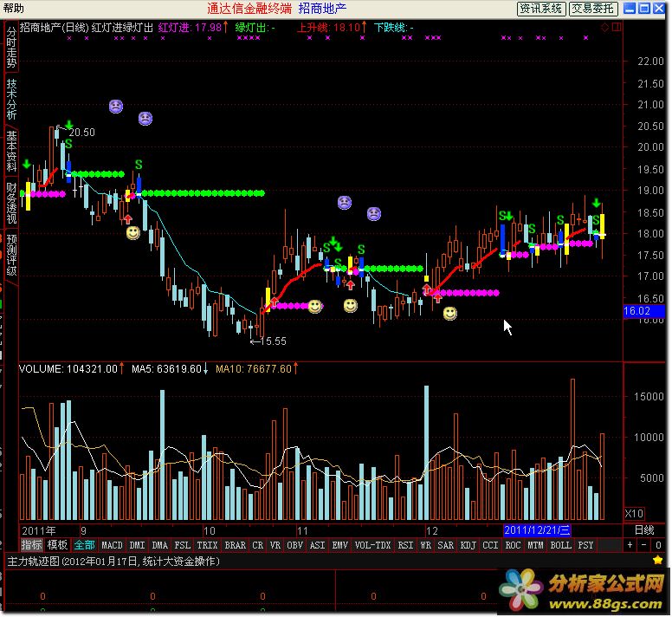Choose the FSL indicator
The image size is (672, 617).
coord(183,544)
